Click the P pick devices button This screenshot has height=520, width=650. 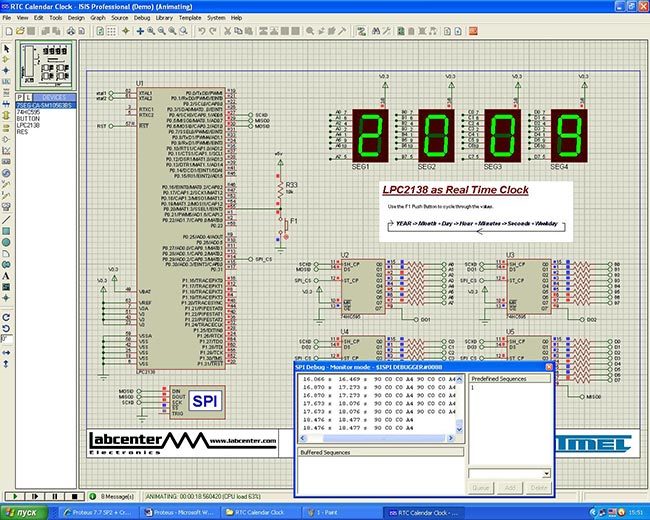(x=19, y=97)
